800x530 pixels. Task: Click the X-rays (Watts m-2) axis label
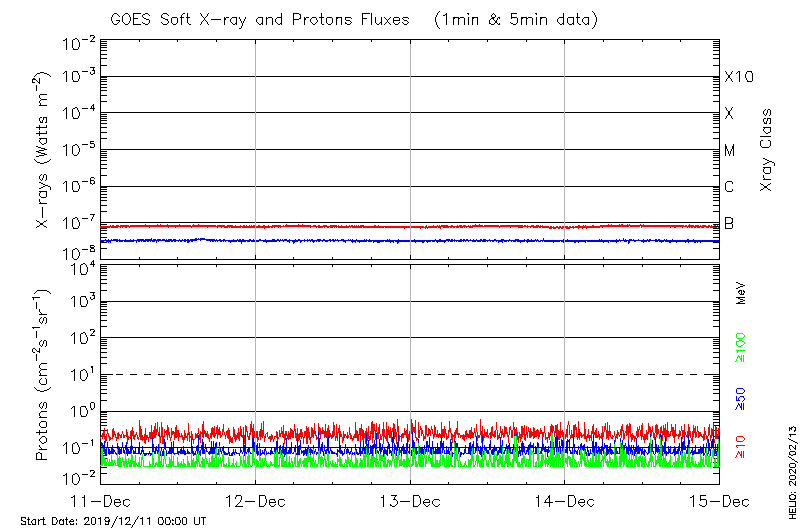click(x=43, y=150)
